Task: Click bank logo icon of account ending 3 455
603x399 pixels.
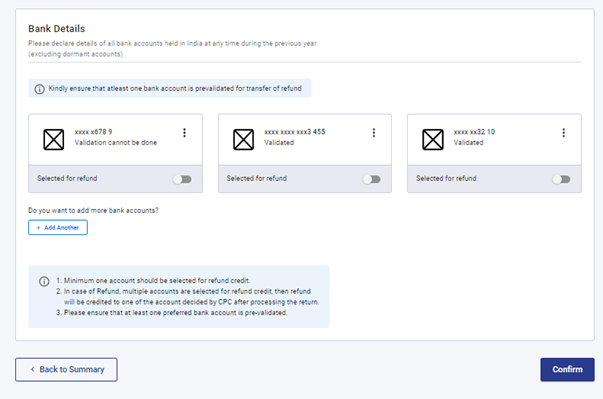Action: tap(243, 139)
